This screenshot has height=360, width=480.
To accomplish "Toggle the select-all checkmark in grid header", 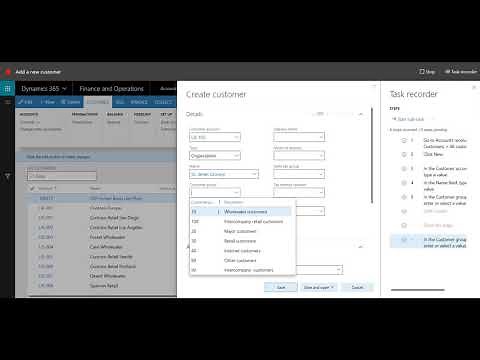I will pos(32,188).
